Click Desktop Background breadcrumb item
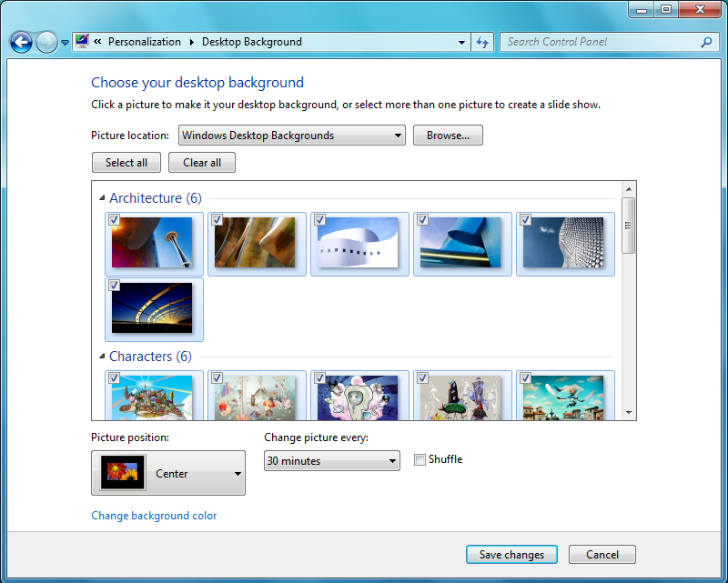 251,42
